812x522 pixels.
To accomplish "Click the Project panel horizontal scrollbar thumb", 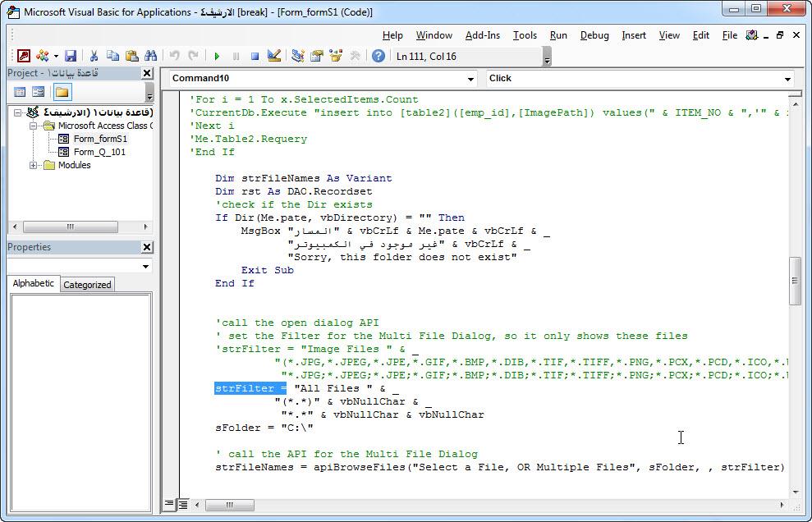I will (71, 227).
